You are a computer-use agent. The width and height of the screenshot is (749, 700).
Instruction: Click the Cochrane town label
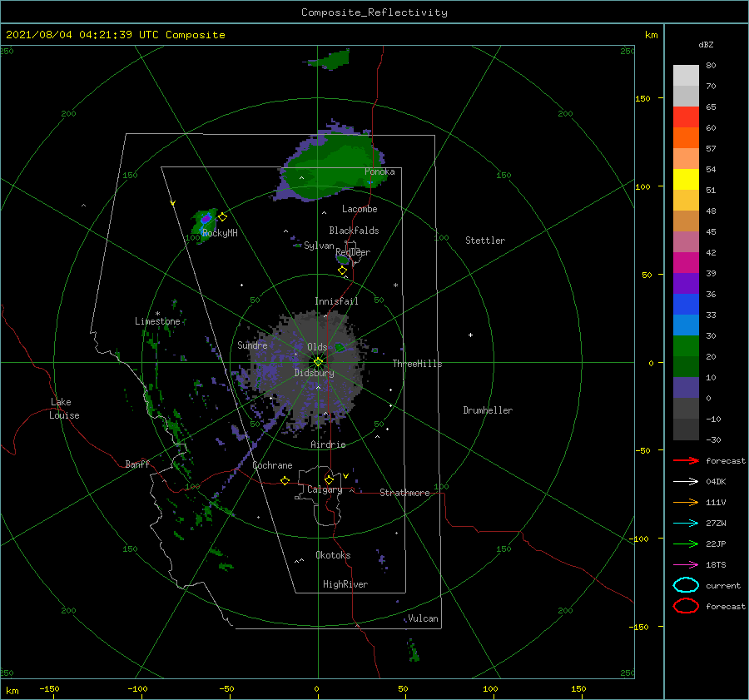point(272,465)
